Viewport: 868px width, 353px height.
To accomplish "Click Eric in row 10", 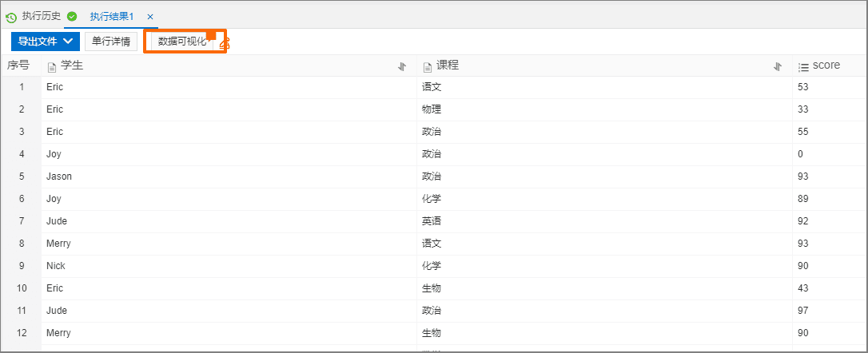I will pyautogui.click(x=55, y=288).
